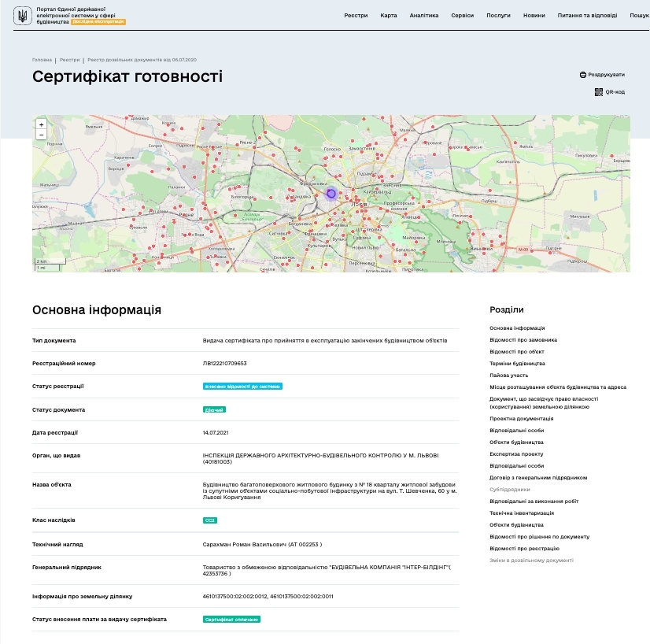Click the printer icon next to Роздрукувати
Viewport: 650px width, 644px height.
583,75
